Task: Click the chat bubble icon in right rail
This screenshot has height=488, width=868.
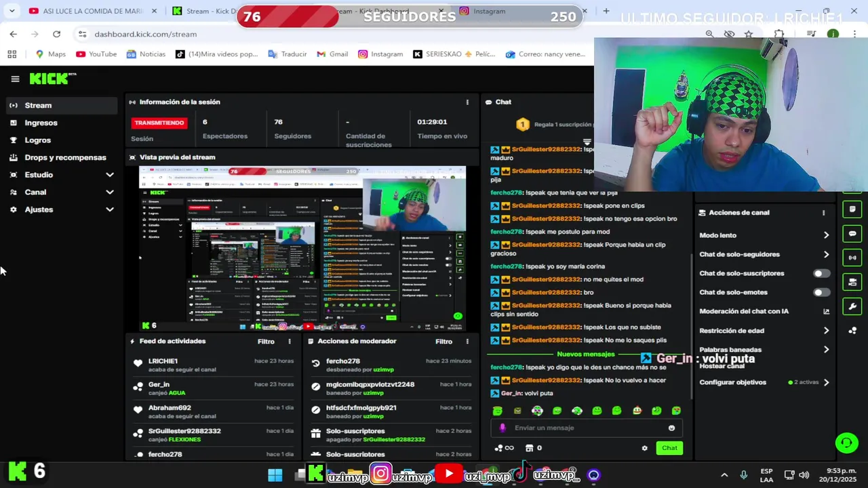Action: 852,234
